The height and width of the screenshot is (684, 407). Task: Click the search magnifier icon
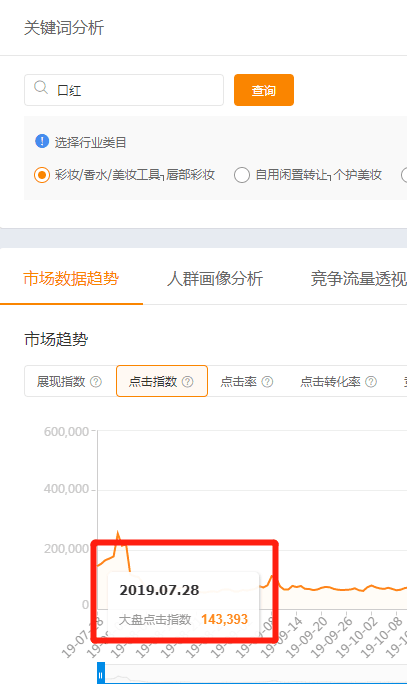(x=41, y=88)
